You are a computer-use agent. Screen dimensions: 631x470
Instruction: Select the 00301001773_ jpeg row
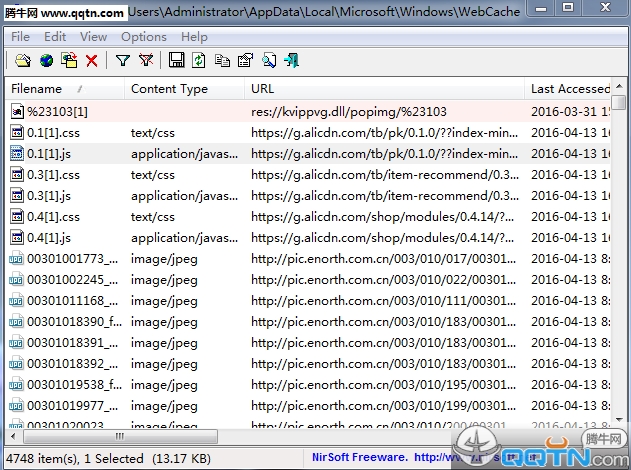[308, 258]
